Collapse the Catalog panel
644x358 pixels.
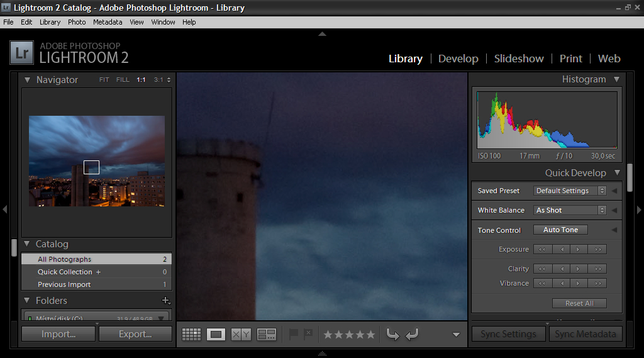click(x=27, y=244)
